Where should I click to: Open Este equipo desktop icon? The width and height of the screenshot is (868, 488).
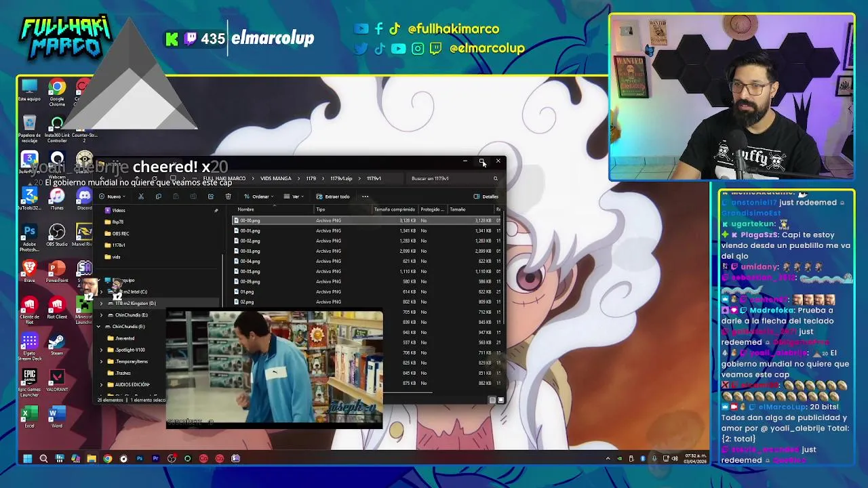coord(29,90)
